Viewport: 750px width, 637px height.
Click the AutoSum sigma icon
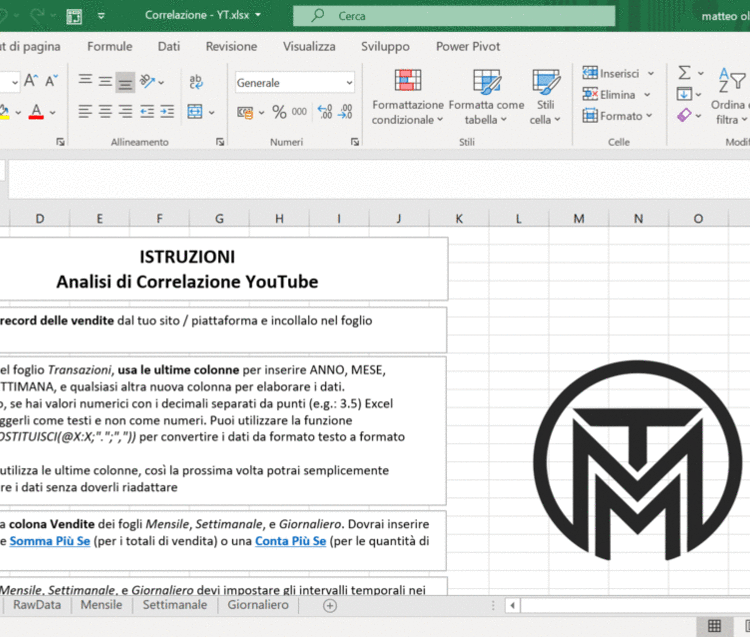tap(684, 73)
